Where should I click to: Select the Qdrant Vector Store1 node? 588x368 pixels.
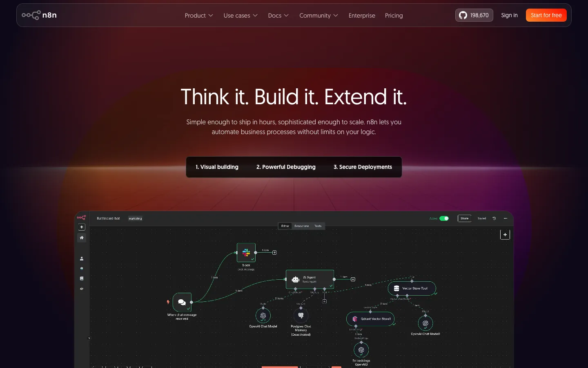370,319
